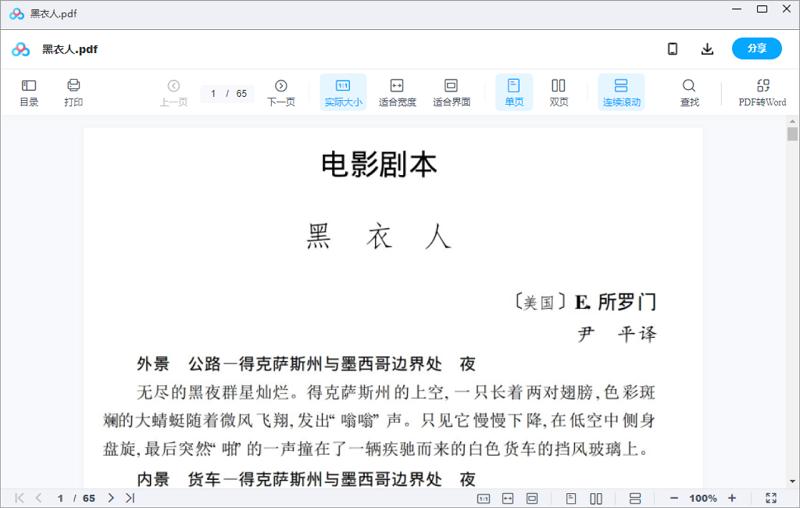Click the 打印 print icon
Screen dimensions: 800x508
(x=73, y=92)
